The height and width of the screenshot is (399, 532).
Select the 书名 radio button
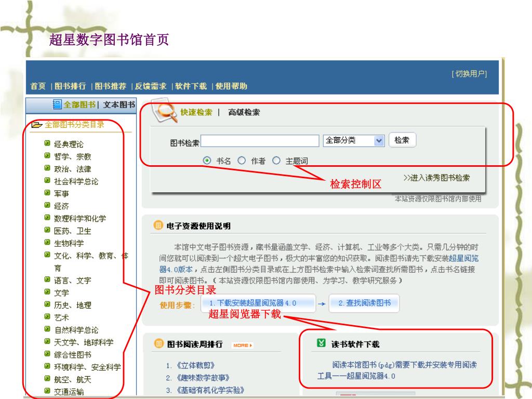pyautogui.click(x=207, y=161)
